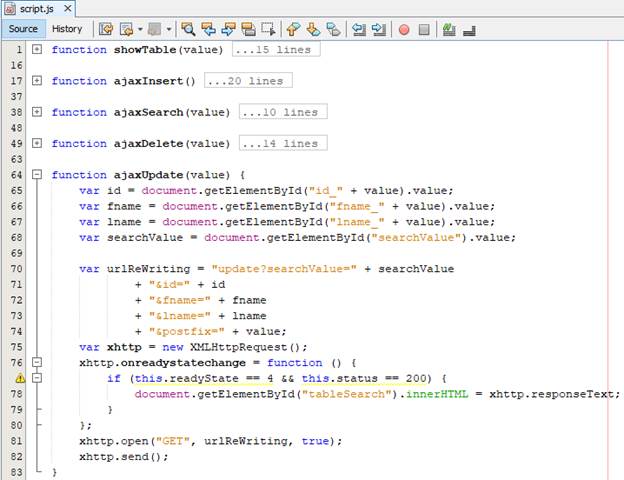
Task: Toggle the Rectangular Selection icon
Action: point(268,29)
